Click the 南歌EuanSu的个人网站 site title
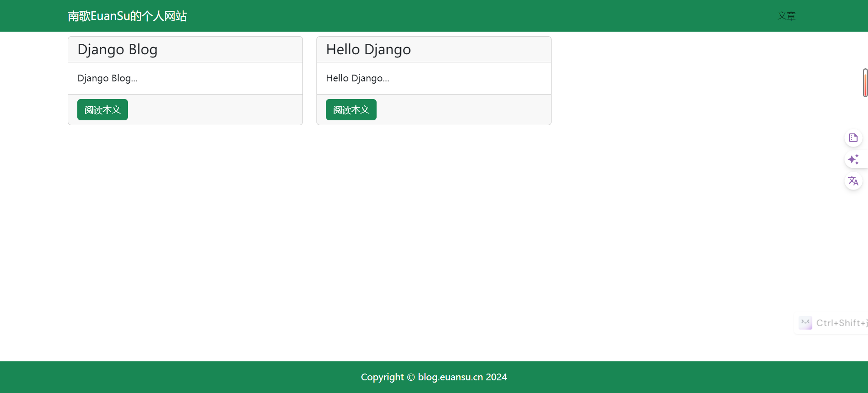This screenshot has width=868, height=393. point(127,16)
